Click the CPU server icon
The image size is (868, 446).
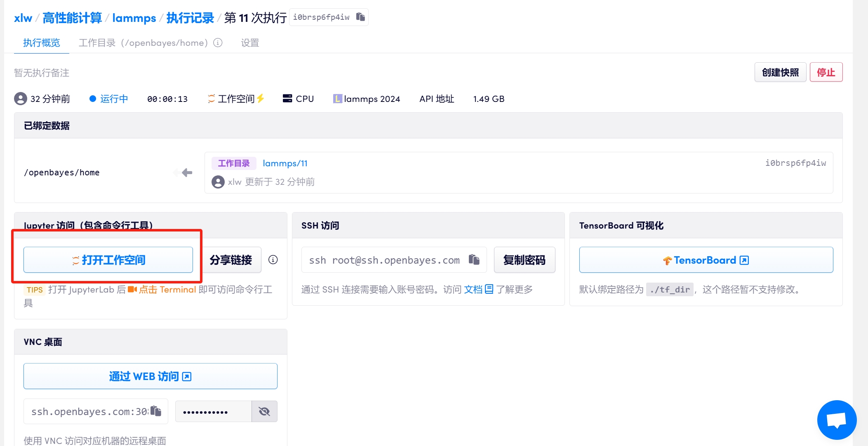point(287,98)
